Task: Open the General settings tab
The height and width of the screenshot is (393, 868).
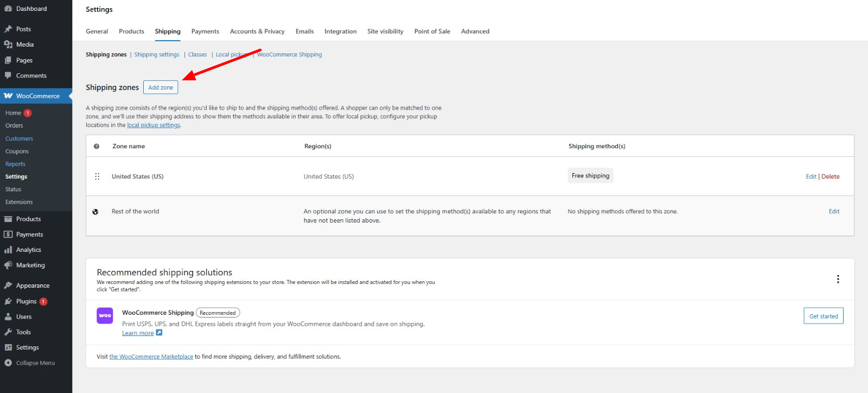Action: [x=97, y=31]
